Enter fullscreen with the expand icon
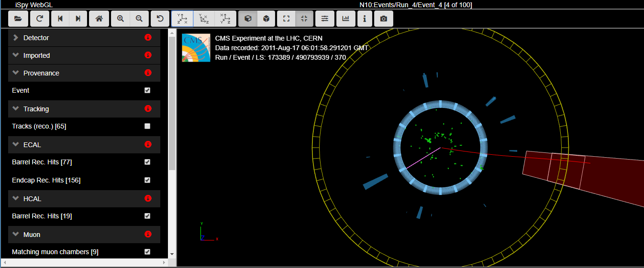 coord(287,19)
